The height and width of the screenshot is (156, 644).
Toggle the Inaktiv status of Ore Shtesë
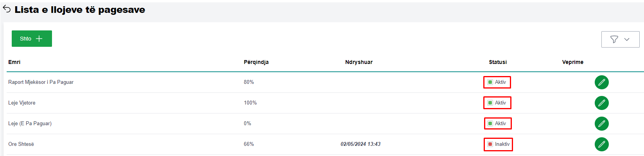490,144
